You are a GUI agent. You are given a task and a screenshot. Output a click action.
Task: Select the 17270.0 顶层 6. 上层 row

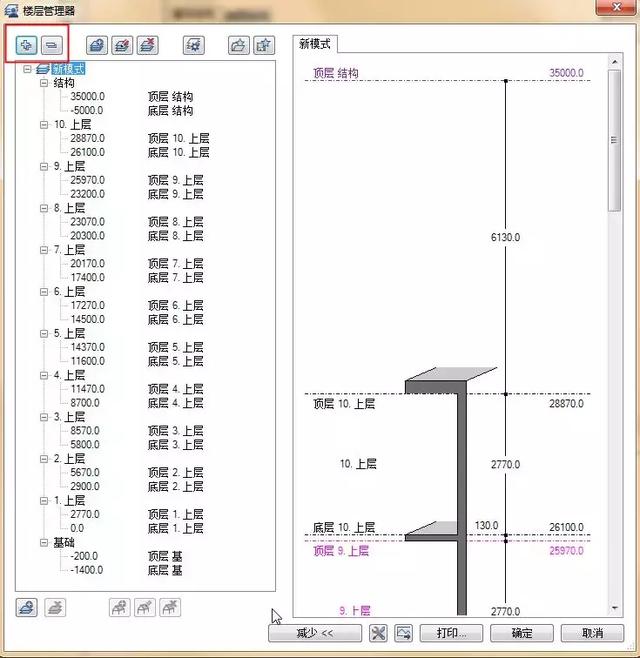137,305
